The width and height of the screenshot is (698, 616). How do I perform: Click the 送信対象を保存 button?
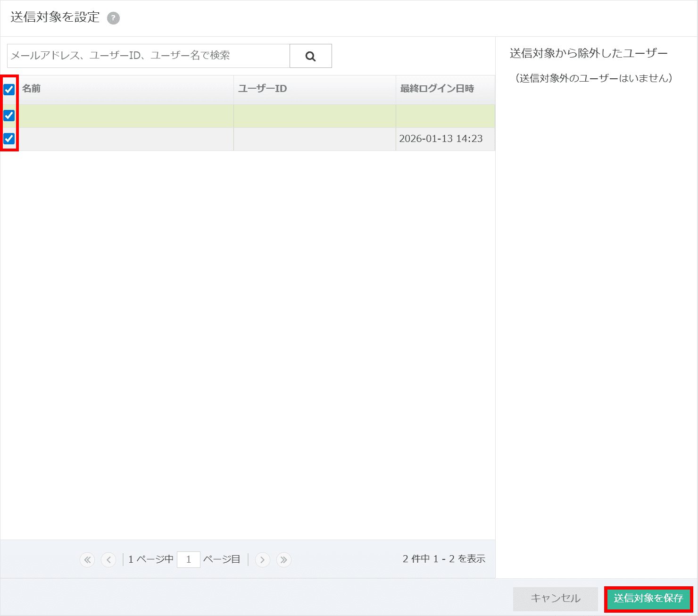[648, 598]
